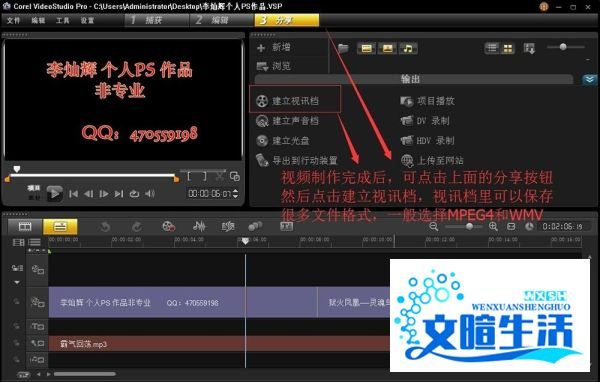Click 项目播放 project playback option
Viewport: 600px width, 382px height.
(427, 101)
